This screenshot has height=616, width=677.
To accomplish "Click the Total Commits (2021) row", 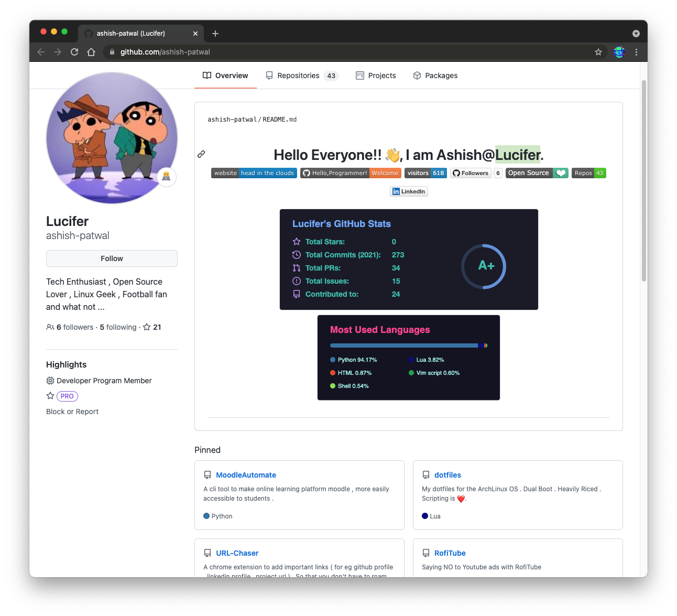I will [x=348, y=255].
